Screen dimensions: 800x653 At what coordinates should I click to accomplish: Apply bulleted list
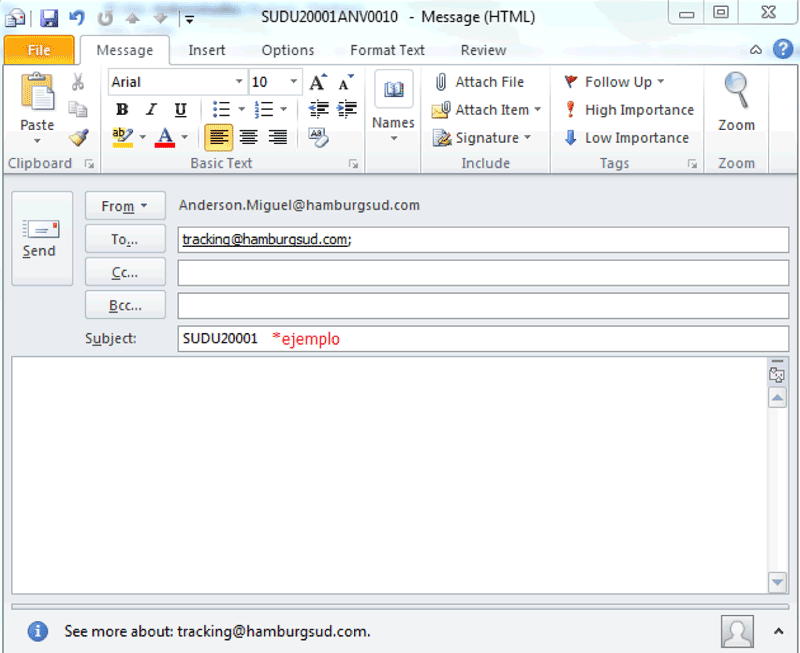point(221,109)
